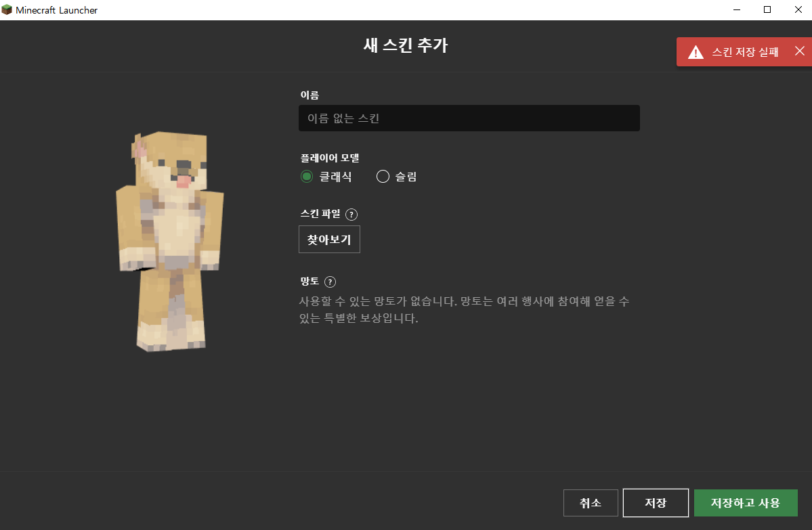Click the cape unavailable description text
The width and height of the screenshot is (812, 530).
pyautogui.click(x=464, y=309)
